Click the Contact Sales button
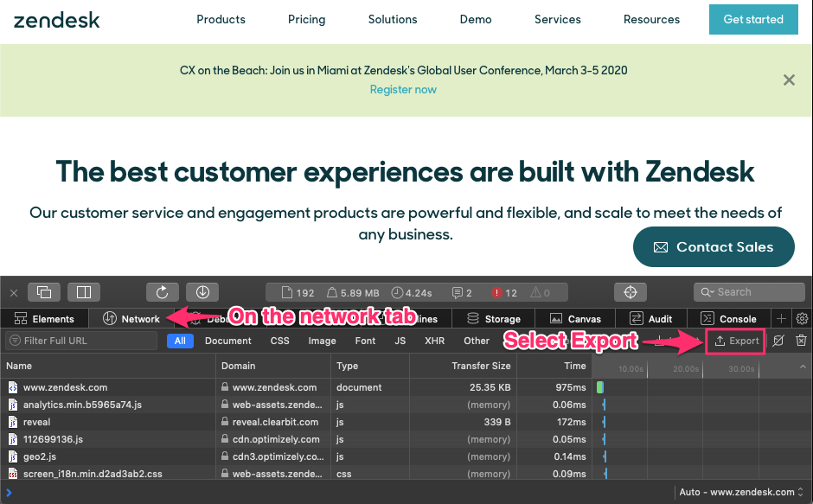813x504 pixels. point(714,247)
